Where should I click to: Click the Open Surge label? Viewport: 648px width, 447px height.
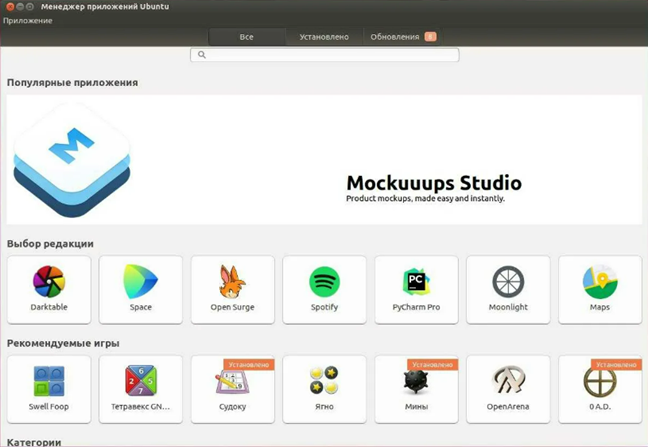click(x=232, y=307)
